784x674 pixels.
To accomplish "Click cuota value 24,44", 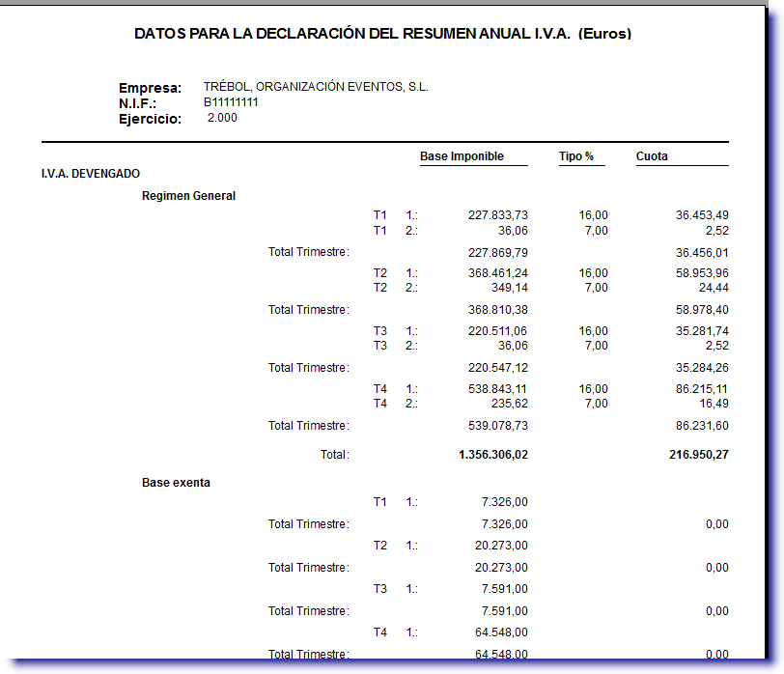I will (x=714, y=288).
